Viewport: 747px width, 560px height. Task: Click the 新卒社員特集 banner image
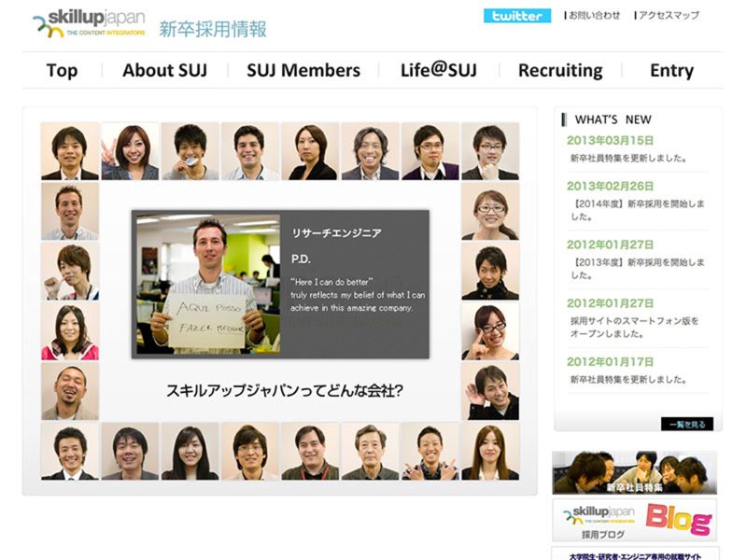(634, 472)
